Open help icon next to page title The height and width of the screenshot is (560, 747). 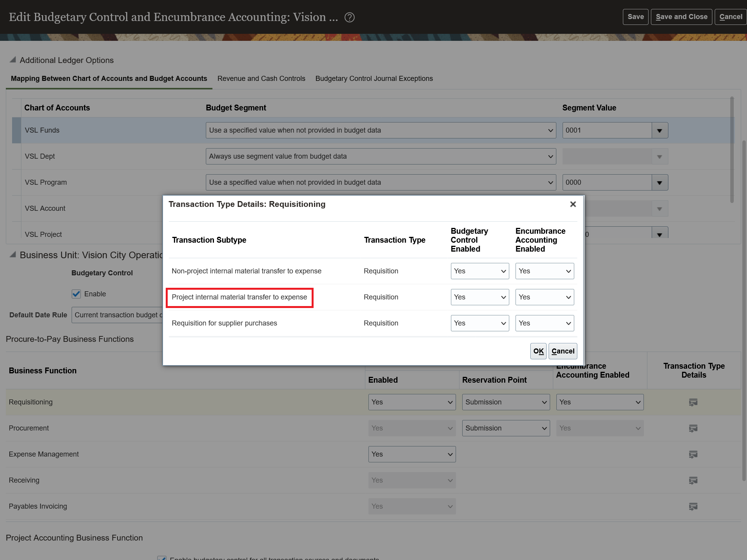[349, 17]
